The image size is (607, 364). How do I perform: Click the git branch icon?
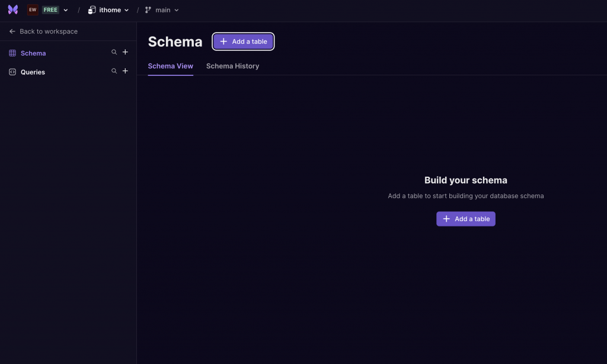148,10
